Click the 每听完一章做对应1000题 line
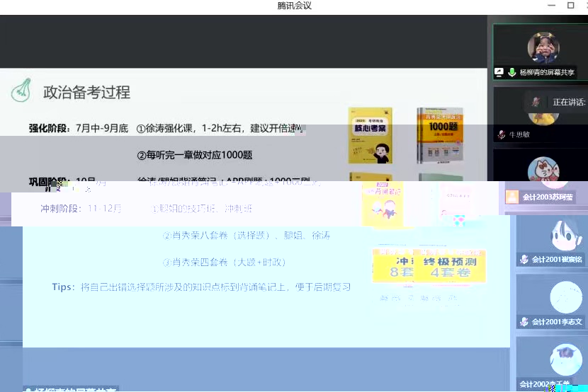 (195, 155)
